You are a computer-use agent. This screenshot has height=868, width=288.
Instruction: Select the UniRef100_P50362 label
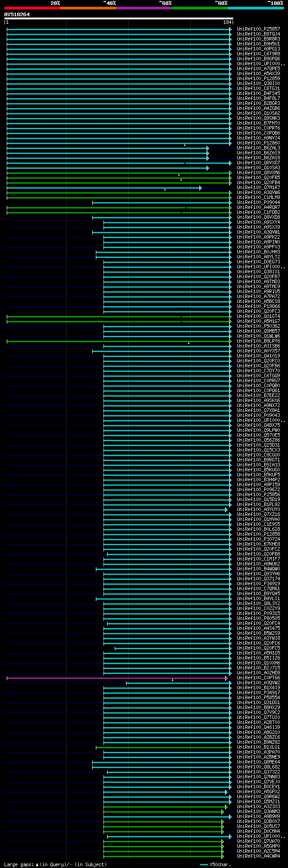(258, 326)
